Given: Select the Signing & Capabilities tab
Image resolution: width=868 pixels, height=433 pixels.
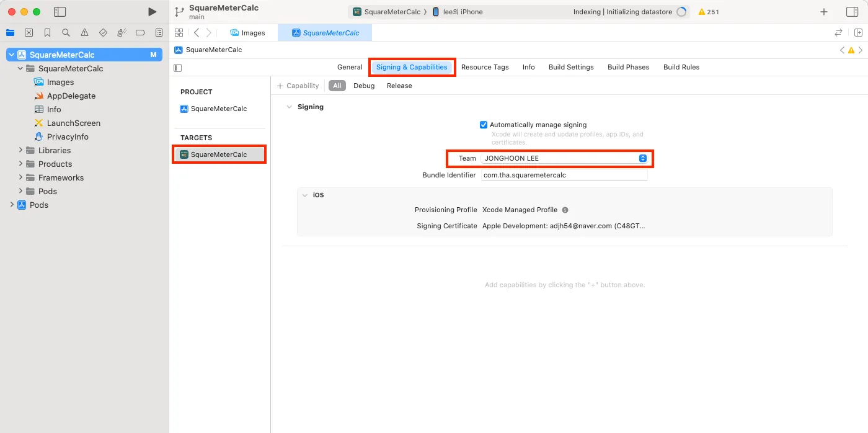Looking at the screenshot, I should coord(412,67).
